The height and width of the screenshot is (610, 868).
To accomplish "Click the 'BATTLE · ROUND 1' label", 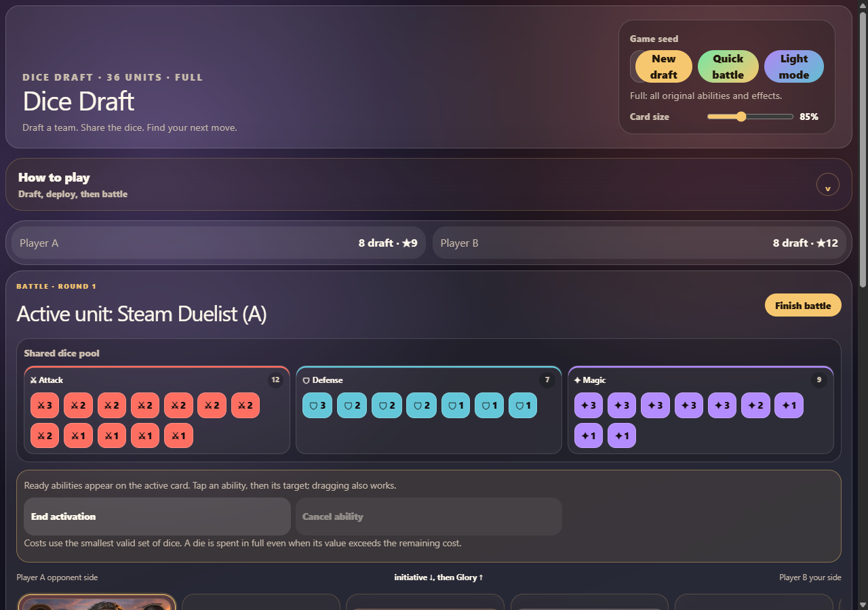I will click(56, 286).
